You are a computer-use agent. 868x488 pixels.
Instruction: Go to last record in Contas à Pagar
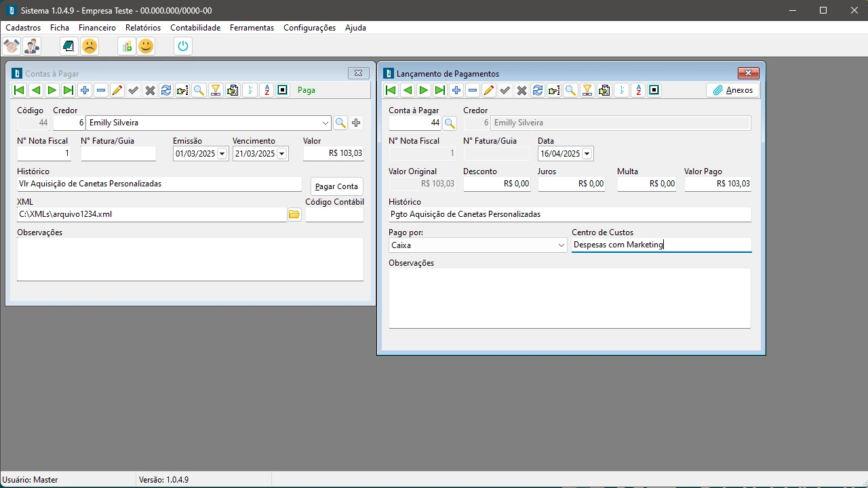68,90
